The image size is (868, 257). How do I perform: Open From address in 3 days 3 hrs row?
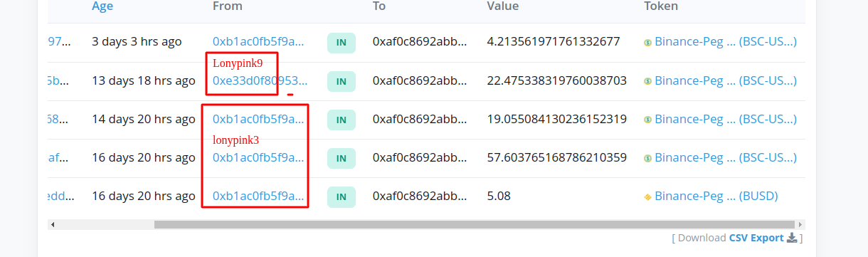tap(258, 42)
